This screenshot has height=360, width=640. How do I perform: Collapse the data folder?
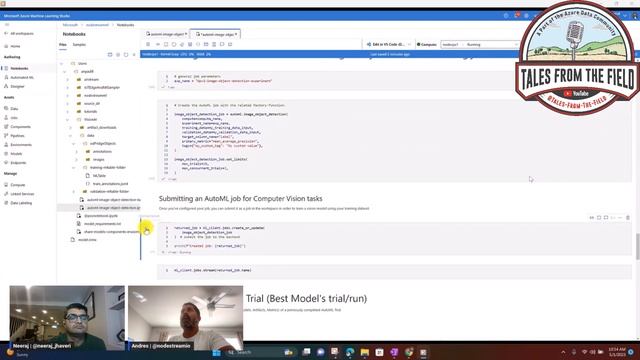71,136
